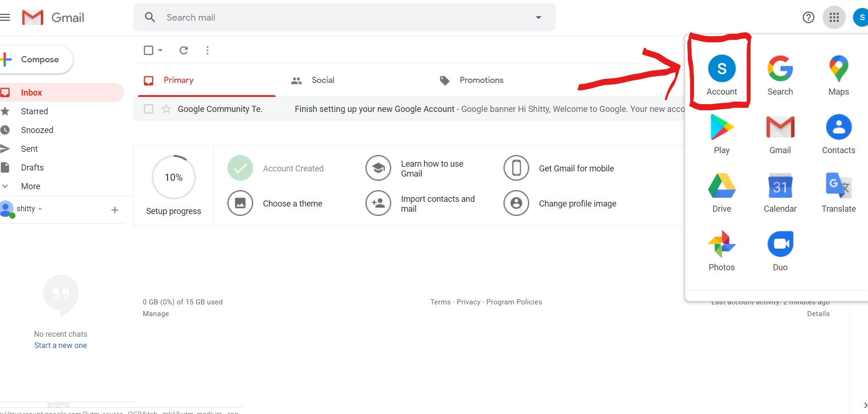Show search options dropdown arrow
868x414 pixels.
pyautogui.click(x=539, y=17)
